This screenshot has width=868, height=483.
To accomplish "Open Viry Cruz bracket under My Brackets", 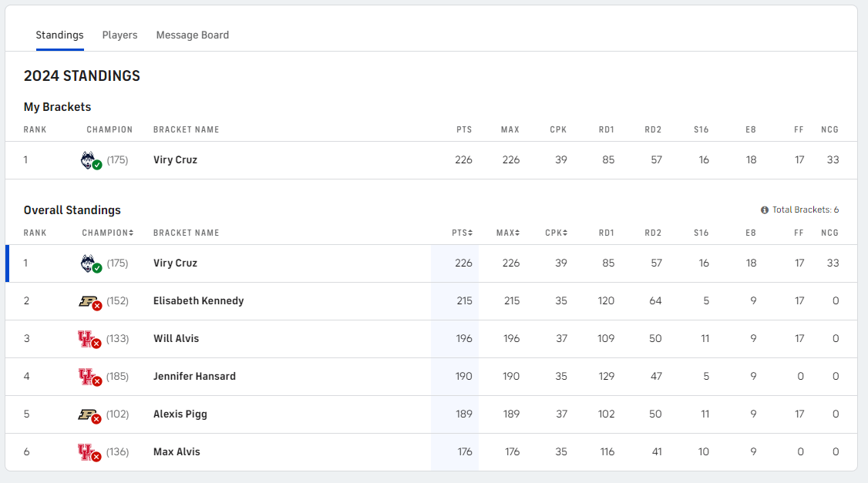I will [175, 160].
